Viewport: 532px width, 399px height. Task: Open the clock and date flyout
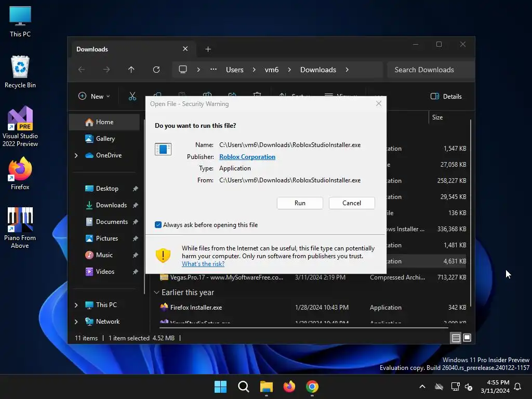(x=495, y=387)
